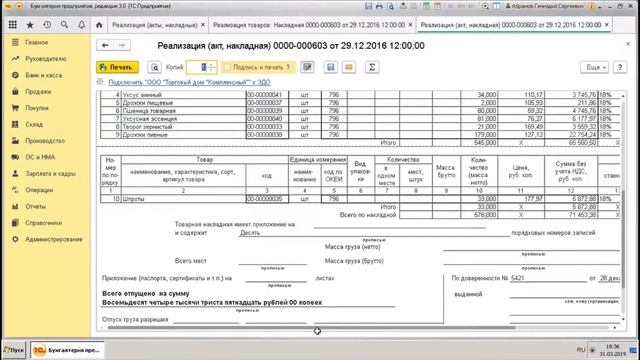Viewport: 640px width, 360px height.
Task: Click the EDO icon beside the link
Action: pyautogui.click(x=100, y=82)
